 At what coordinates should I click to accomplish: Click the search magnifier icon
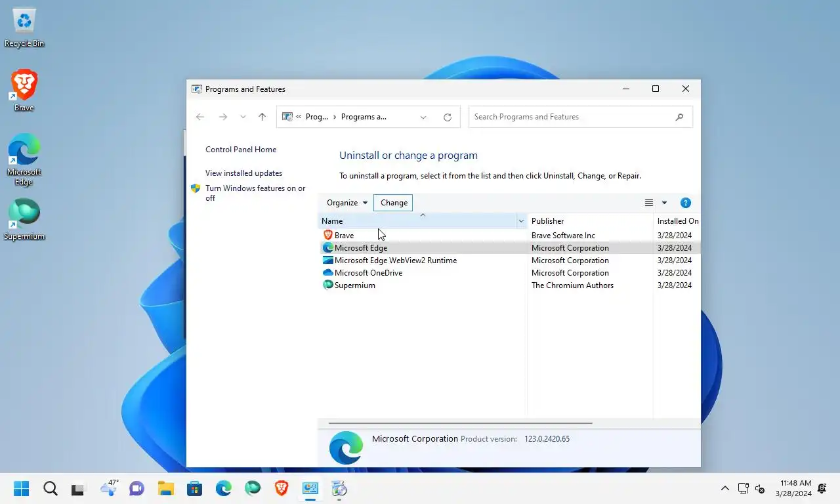pos(679,117)
